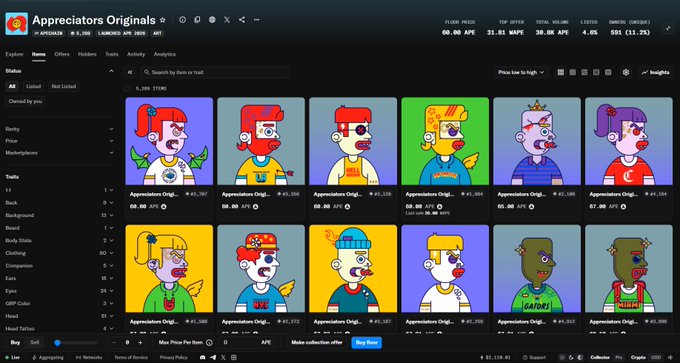Screen dimensions: 680x363
Task: Click the Buy floor button
Action: coord(366,343)
